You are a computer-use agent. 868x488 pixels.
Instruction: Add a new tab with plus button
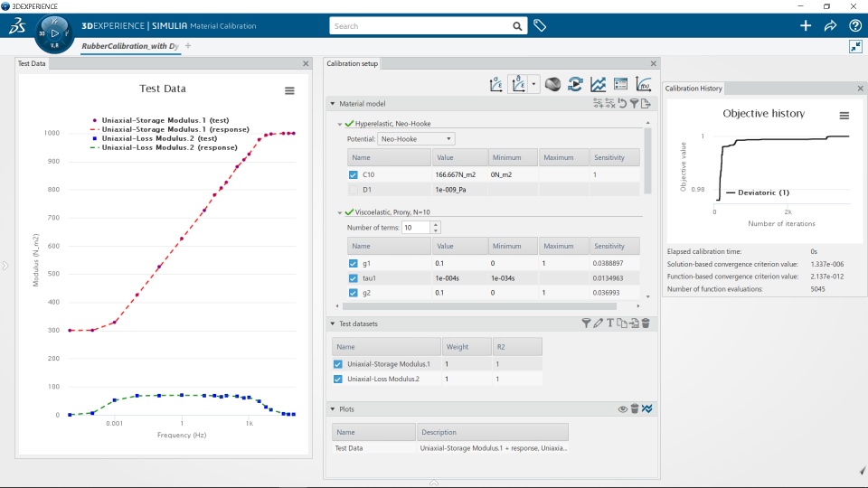coord(188,46)
